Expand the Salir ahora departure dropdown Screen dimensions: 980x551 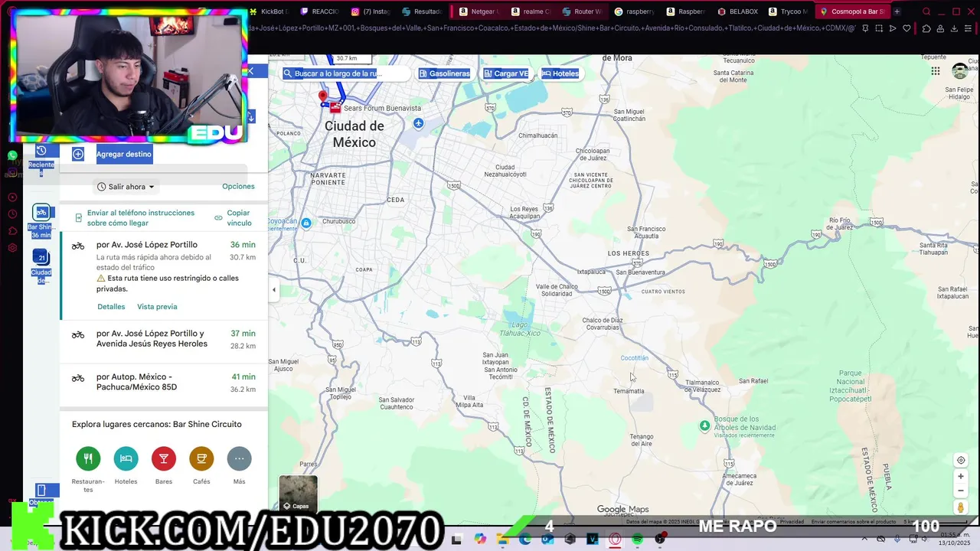(x=126, y=187)
